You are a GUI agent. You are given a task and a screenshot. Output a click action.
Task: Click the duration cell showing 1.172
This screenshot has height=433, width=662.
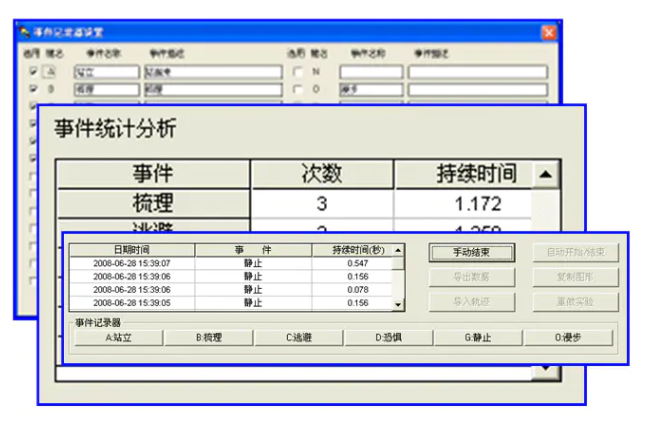pyautogui.click(x=463, y=204)
